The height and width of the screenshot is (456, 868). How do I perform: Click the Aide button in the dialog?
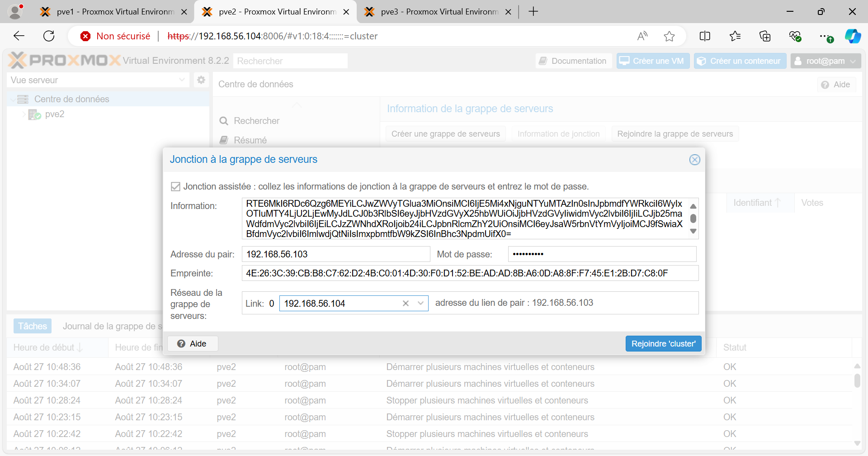tap(193, 344)
